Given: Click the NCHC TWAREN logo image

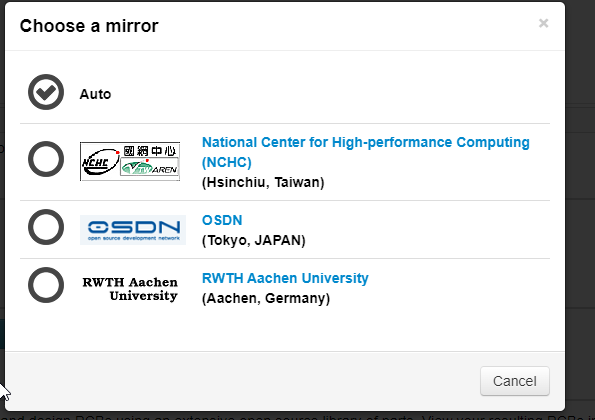Looking at the screenshot, I should [130, 161].
